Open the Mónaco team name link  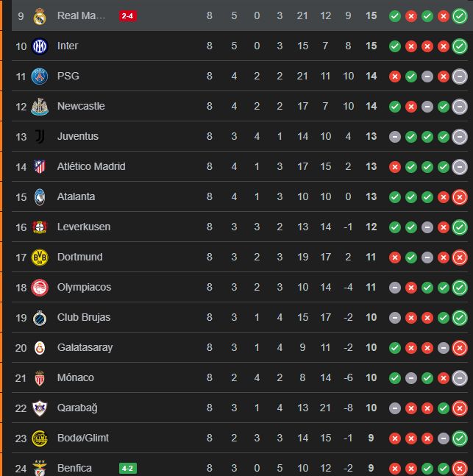[76, 377]
